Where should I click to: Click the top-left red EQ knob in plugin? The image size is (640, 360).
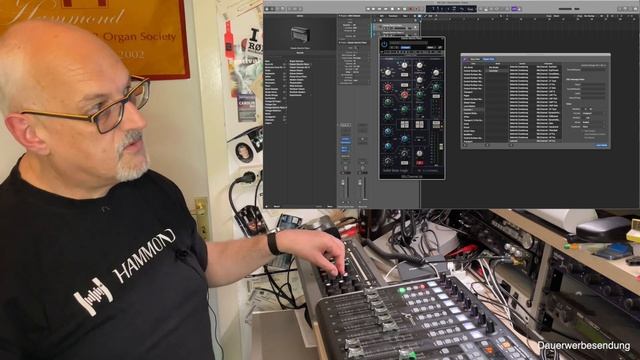388,87
